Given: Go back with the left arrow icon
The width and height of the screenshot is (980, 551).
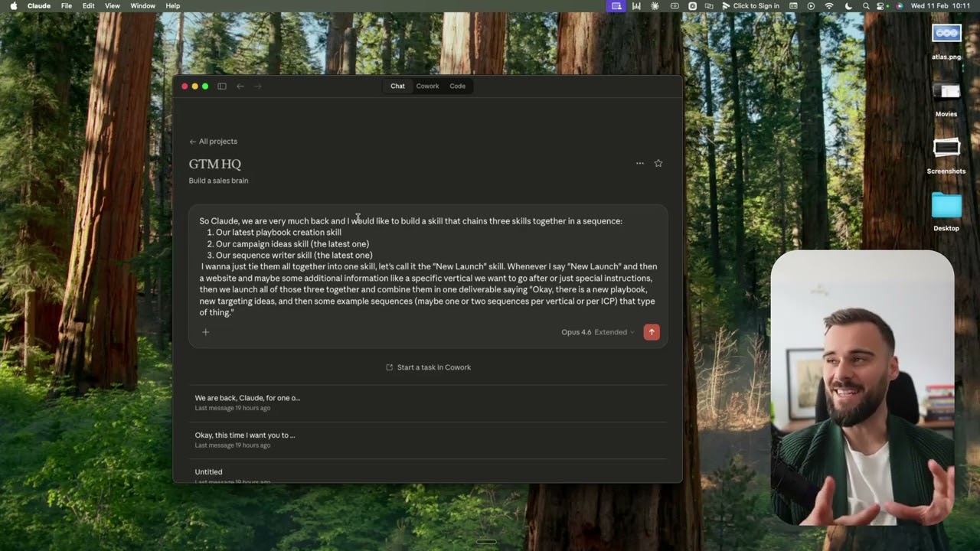Looking at the screenshot, I should (x=240, y=86).
